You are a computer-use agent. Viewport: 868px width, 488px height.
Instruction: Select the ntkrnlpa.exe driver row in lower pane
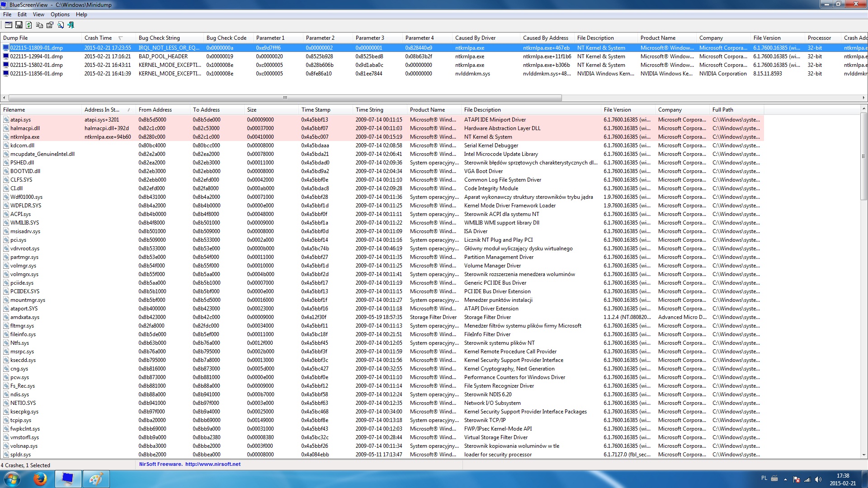click(x=382, y=137)
